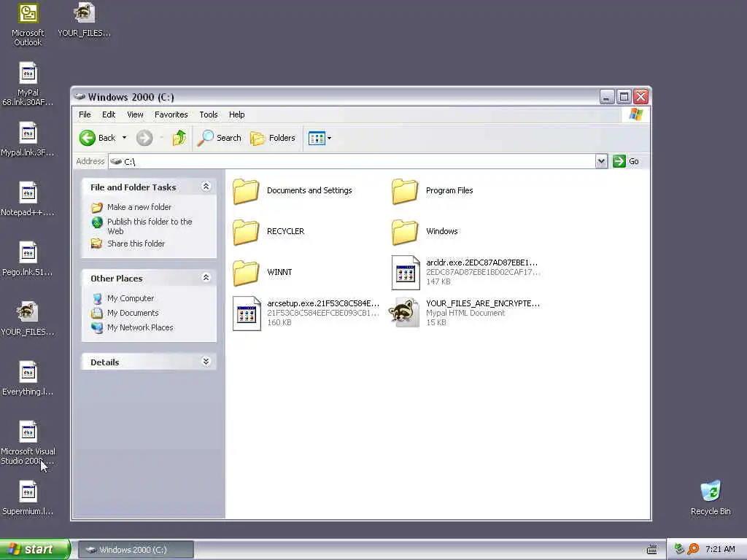Select the arcsetup.exe encrypted file icon

(x=247, y=314)
